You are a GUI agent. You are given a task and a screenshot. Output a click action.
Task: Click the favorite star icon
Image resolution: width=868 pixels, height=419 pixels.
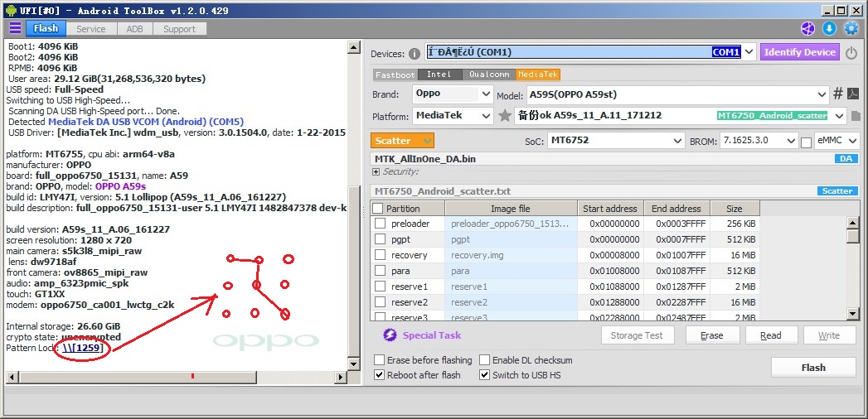point(504,116)
